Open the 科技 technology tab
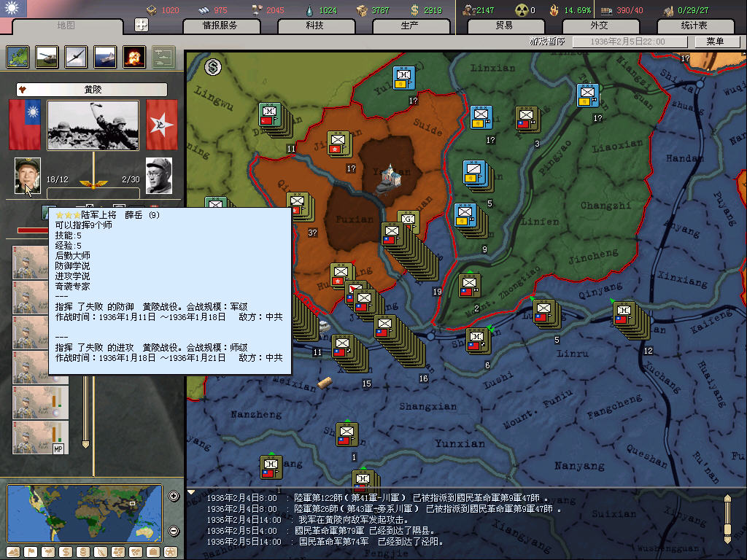Image resolution: width=747 pixels, height=560 pixels. (315, 26)
